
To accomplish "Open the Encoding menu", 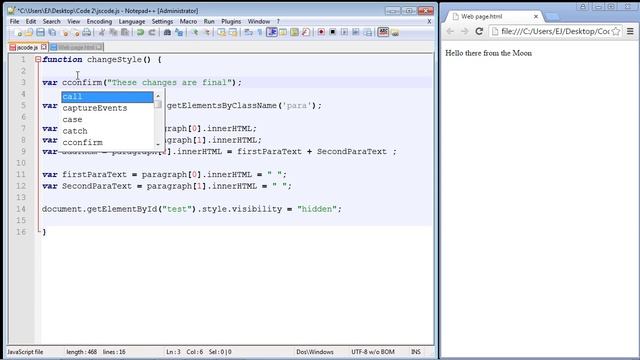I will click(99, 21).
